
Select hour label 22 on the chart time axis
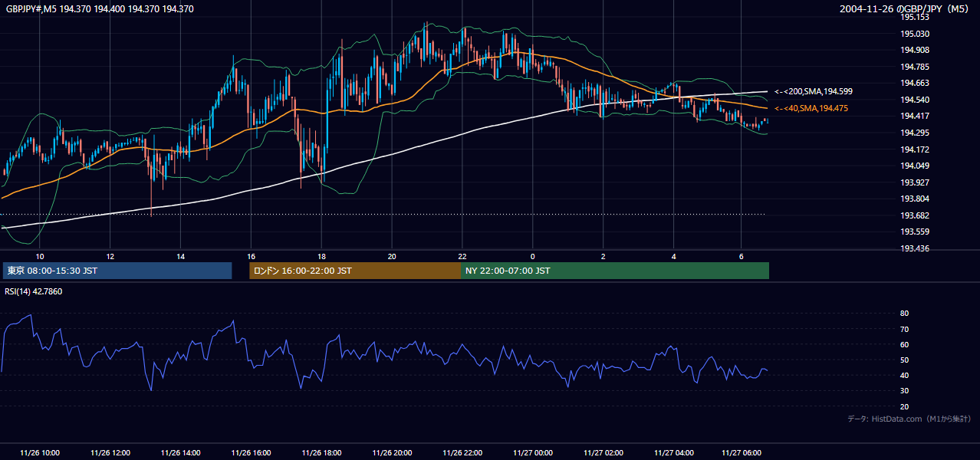(x=462, y=256)
